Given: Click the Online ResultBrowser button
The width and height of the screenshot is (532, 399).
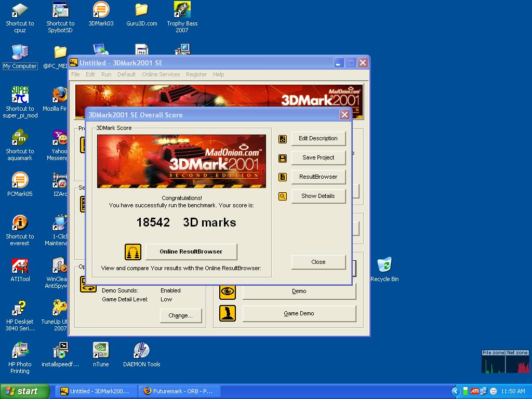Looking at the screenshot, I should tap(191, 252).
